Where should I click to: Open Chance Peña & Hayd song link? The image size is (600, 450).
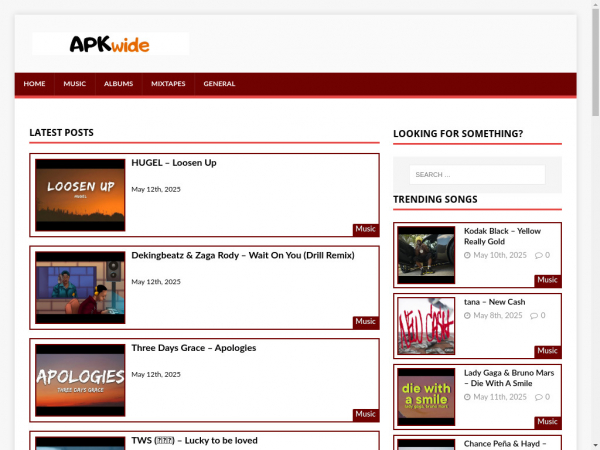[x=505, y=444]
